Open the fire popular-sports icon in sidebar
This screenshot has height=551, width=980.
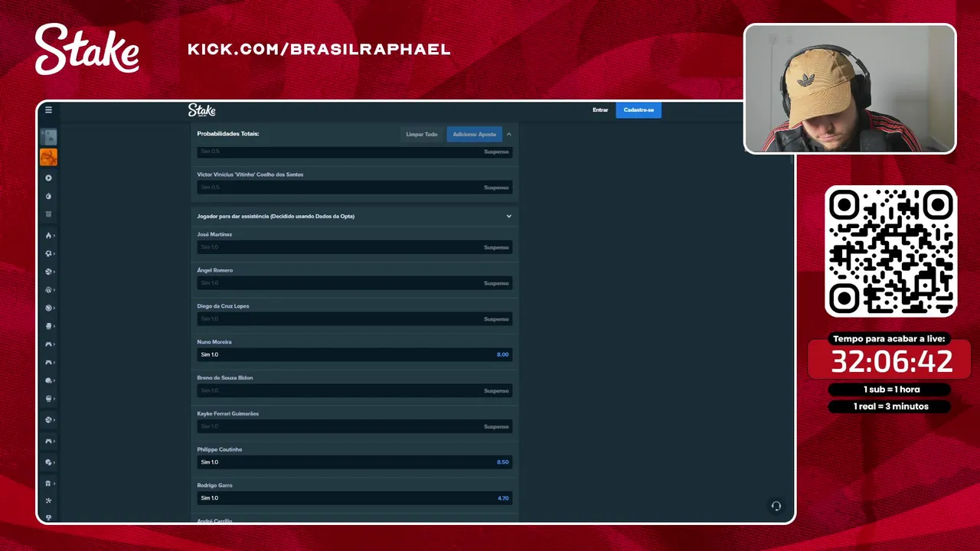click(x=48, y=236)
